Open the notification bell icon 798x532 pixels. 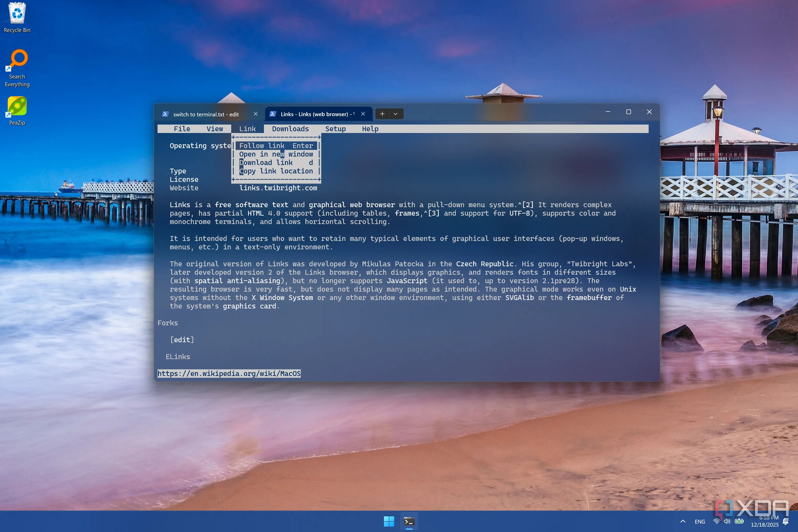point(785,522)
